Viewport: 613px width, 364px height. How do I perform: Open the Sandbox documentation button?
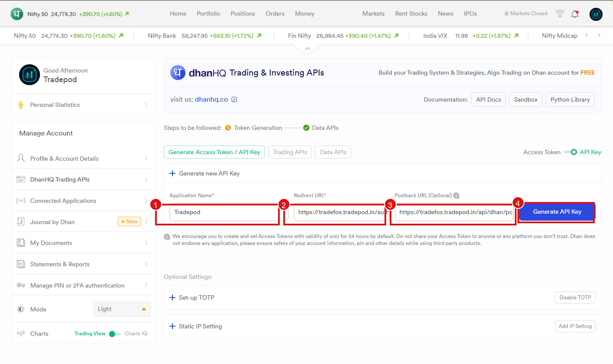coord(526,99)
